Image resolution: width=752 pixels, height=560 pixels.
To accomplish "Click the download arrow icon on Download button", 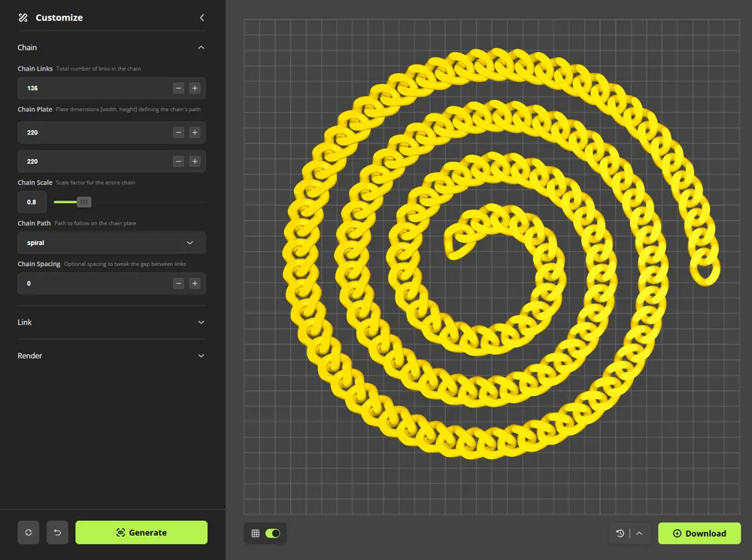I will coord(676,533).
